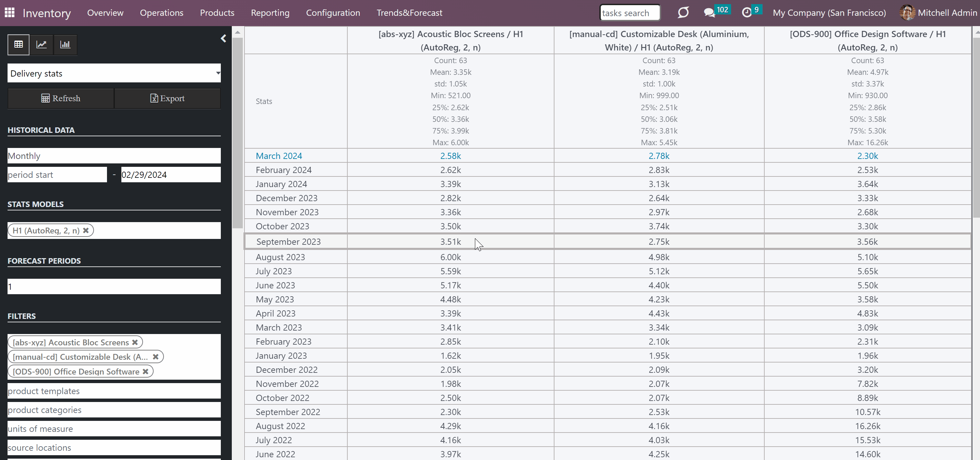Click the circular refresh icon in navbar
The height and width of the screenshot is (460, 980).
click(x=683, y=13)
